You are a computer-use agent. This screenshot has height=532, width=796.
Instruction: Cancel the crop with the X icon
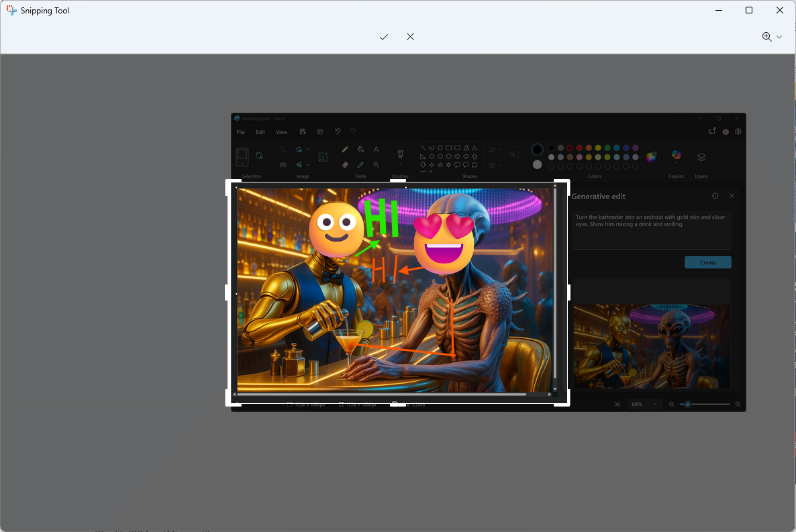pos(410,37)
